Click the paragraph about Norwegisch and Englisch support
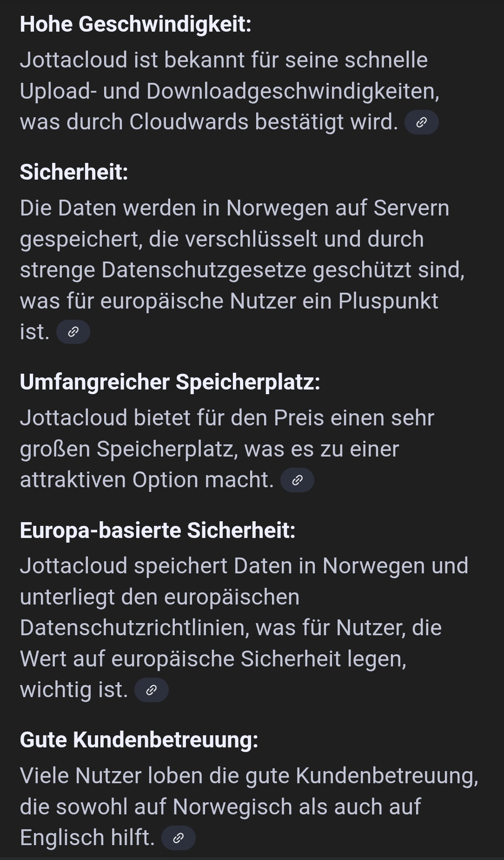The image size is (504, 860). (249, 807)
